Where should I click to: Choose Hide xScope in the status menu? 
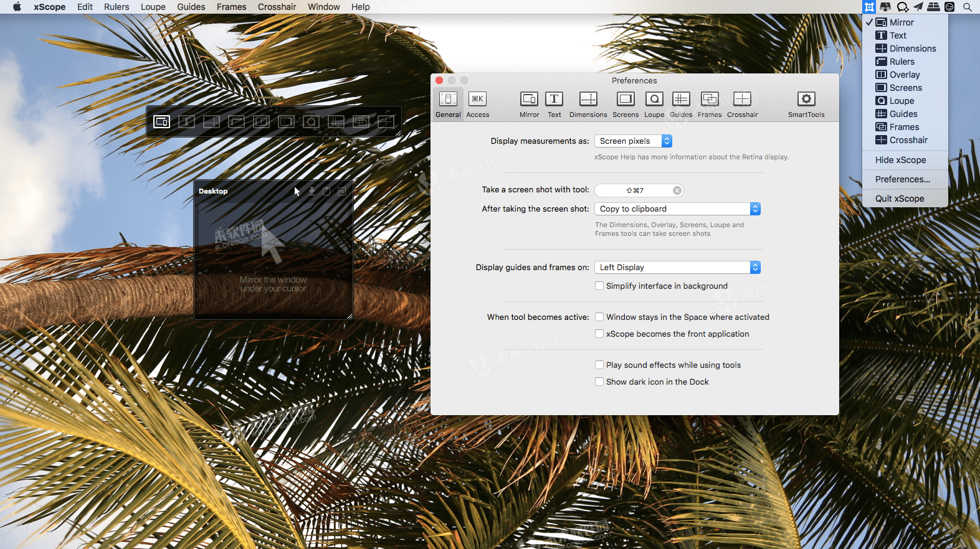point(905,160)
